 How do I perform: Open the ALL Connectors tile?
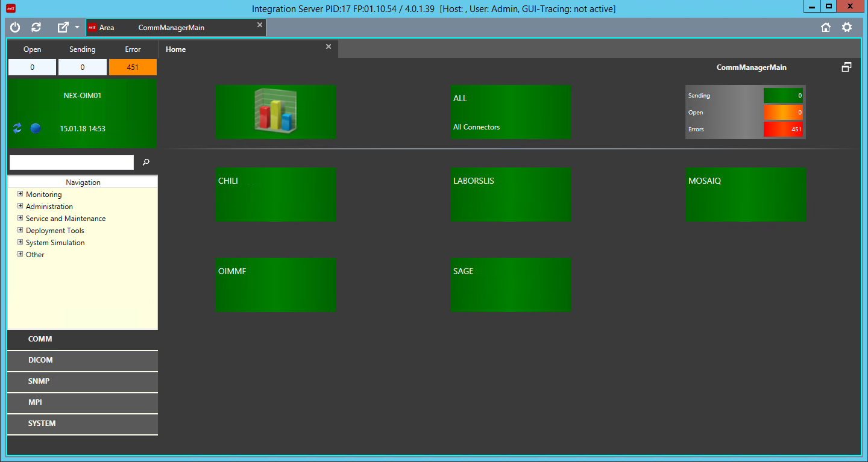511,112
